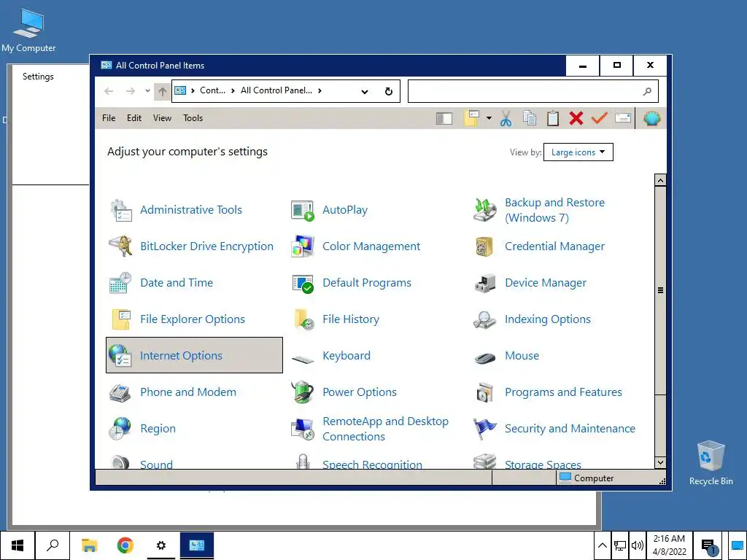The width and height of the screenshot is (747, 560).
Task: Open the Indexing Options icon
Action: tap(485, 319)
